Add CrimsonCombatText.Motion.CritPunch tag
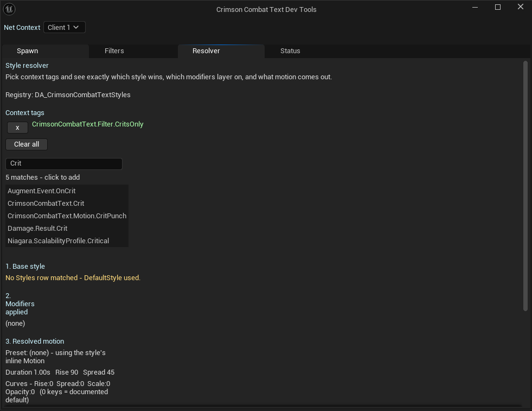This screenshot has height=411, width=532. pos(67,216)
